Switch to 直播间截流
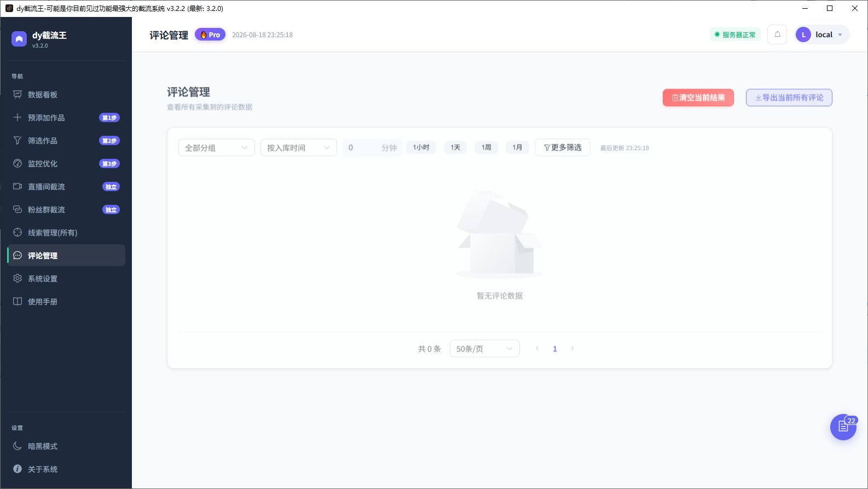Viewport: 868px width, 489px height. [x=66, y=187]
